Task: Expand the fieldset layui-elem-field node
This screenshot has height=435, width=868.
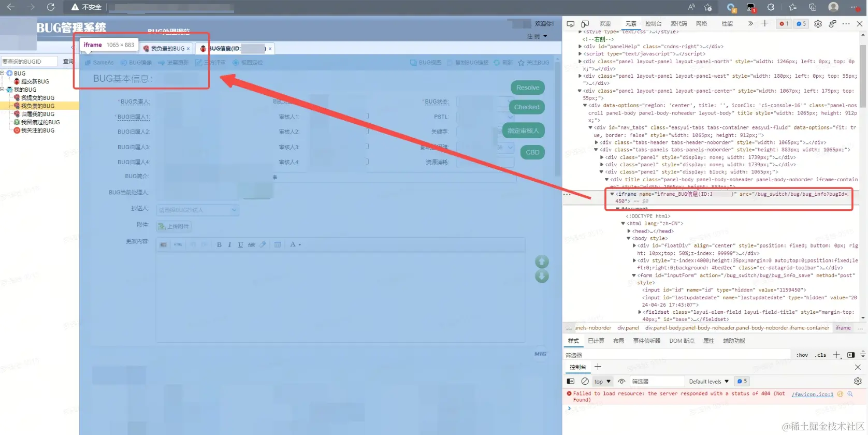Action: click(640, 312)
